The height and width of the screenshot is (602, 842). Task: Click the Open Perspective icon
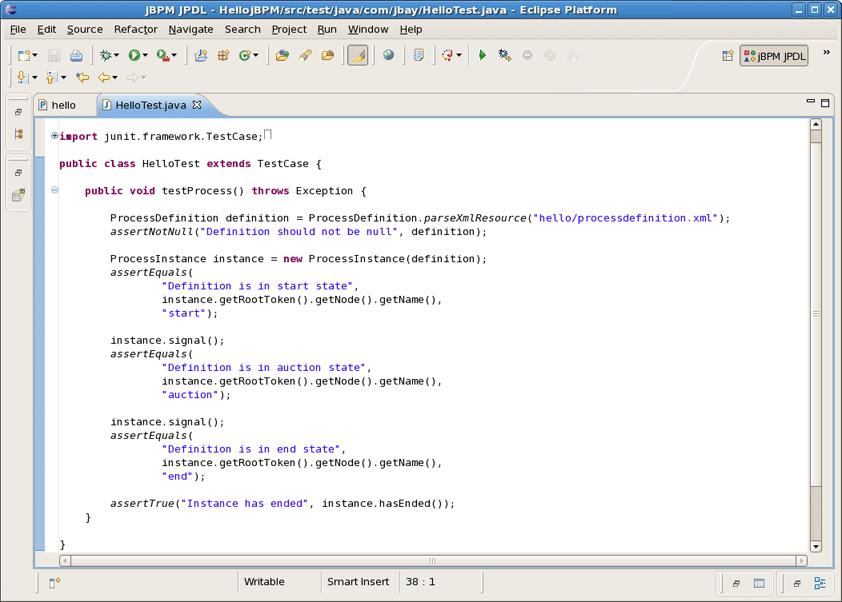click(x=727, y=56)
